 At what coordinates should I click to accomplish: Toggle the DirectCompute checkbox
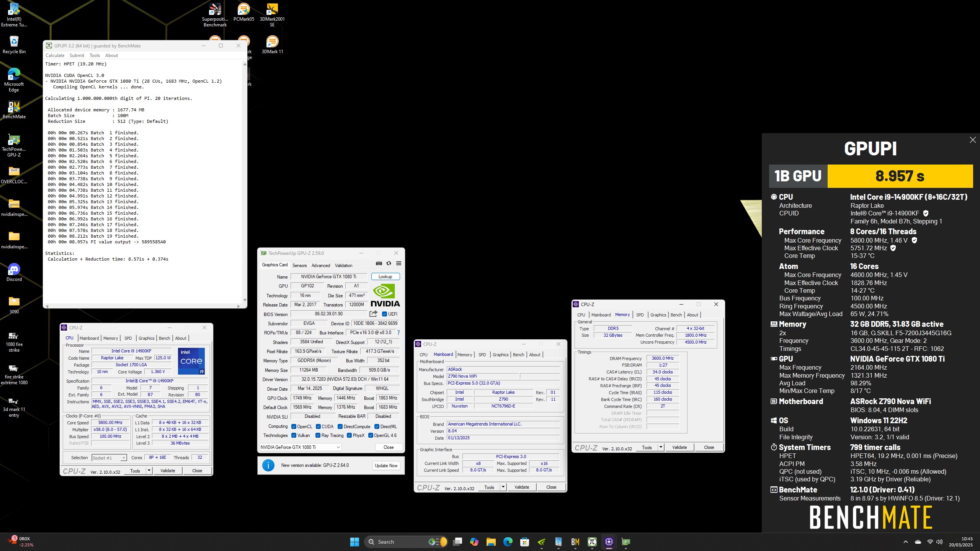click(340, 427)
